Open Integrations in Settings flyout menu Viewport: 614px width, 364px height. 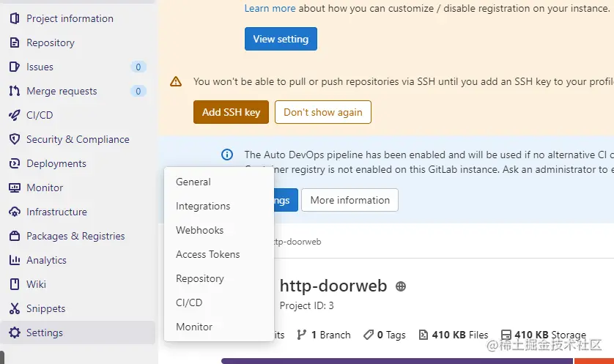[x=219, y=207]
